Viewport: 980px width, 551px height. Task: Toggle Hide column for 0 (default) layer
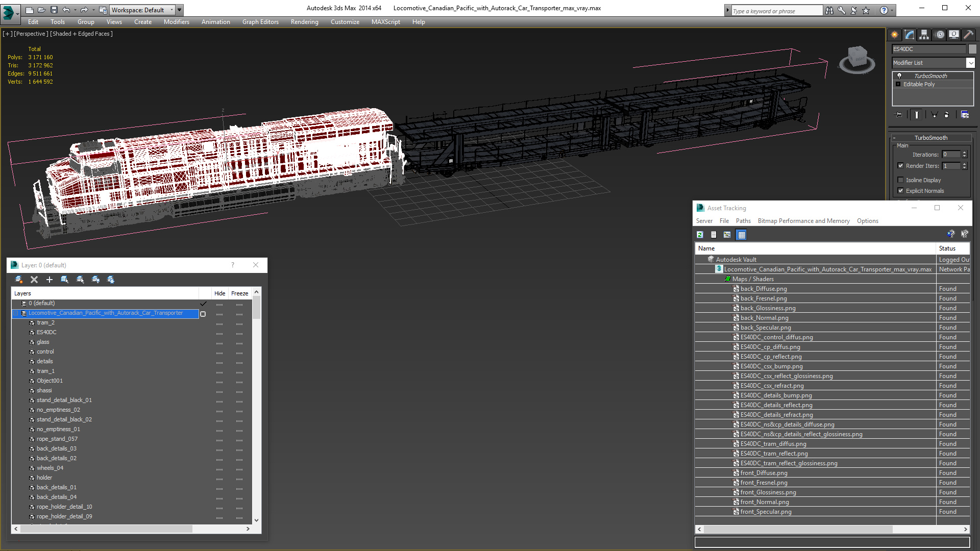coord(219,304)
